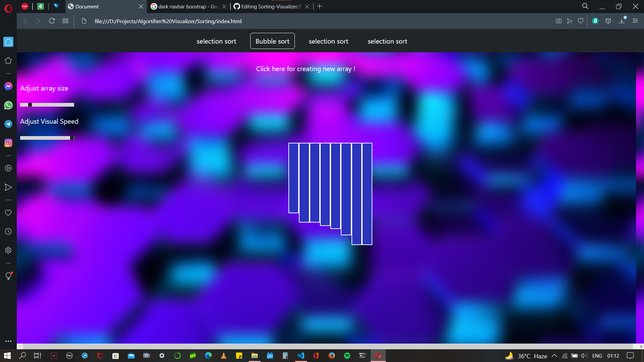Open Opera sidebar player icon
Image resolution: width=644 pixels, height=362 pixels.
coord(8,168)
